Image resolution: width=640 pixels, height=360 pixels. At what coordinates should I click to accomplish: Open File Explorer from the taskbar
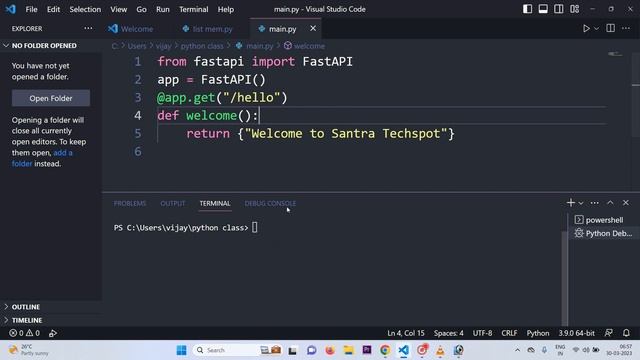pos(348,350)
